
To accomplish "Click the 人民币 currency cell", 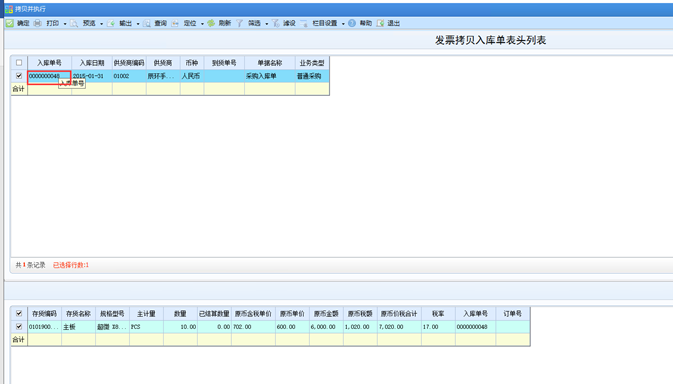I will 192,76.
